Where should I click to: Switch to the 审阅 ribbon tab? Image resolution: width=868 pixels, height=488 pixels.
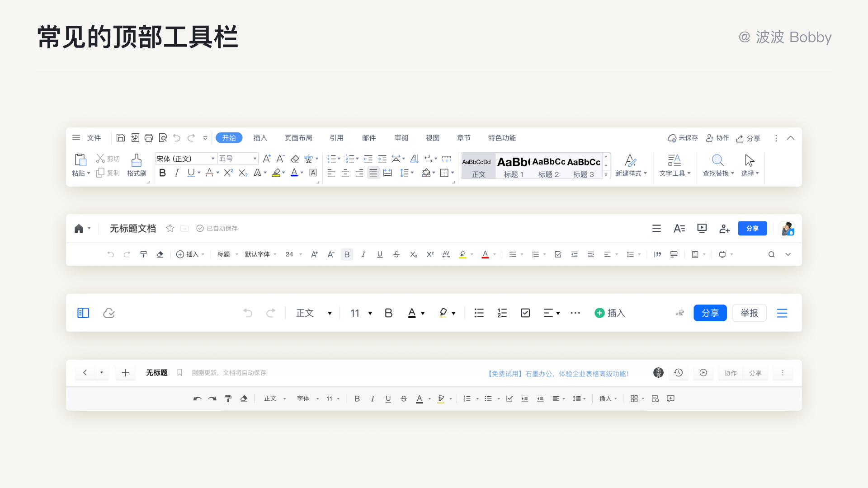tap(401, 138)
